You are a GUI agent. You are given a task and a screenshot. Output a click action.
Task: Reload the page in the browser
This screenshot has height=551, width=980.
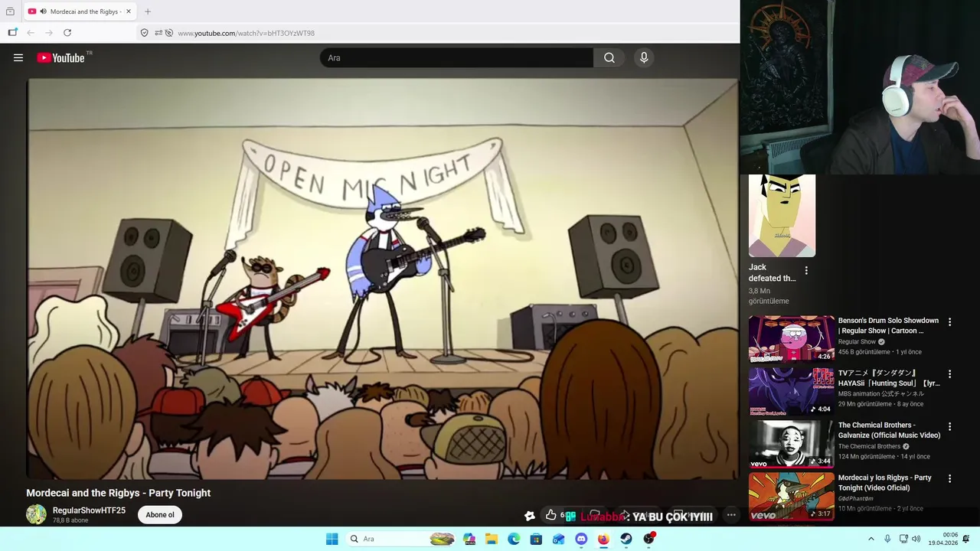coord(67,33)
